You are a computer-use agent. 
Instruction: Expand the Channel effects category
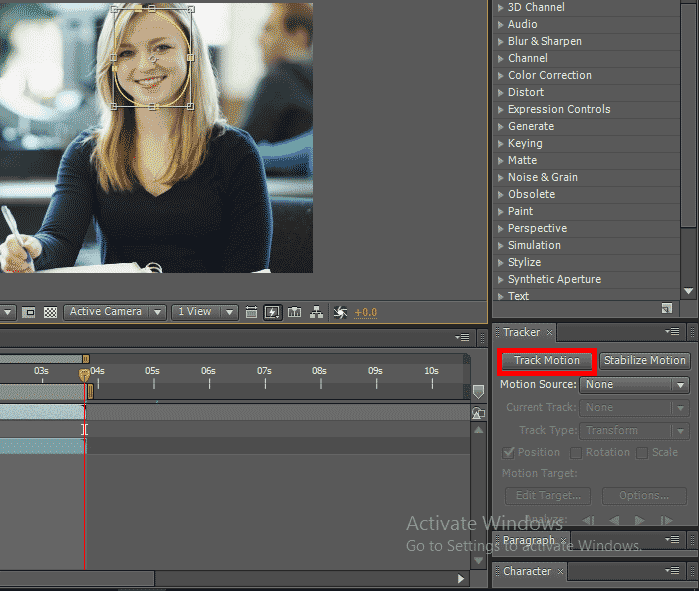point(501,58)
